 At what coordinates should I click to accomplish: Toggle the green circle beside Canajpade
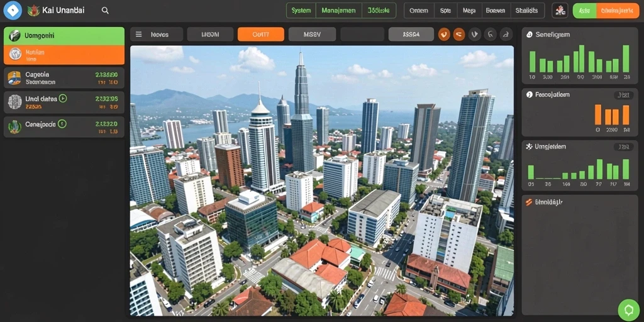click(62, 124)
